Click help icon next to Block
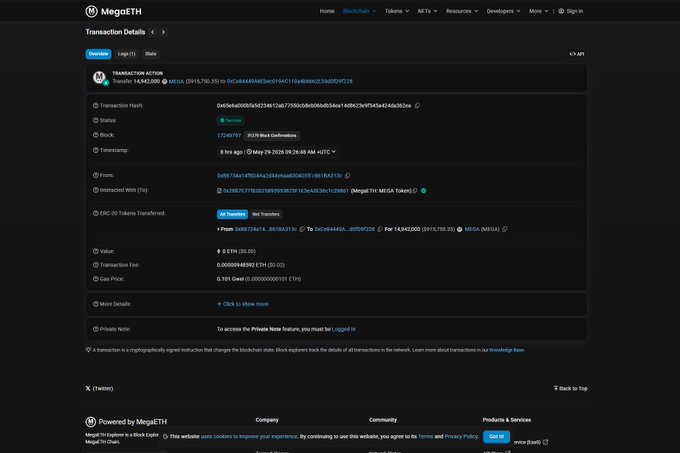Screen dimensions: 680x453 click(x=95, y=135)
